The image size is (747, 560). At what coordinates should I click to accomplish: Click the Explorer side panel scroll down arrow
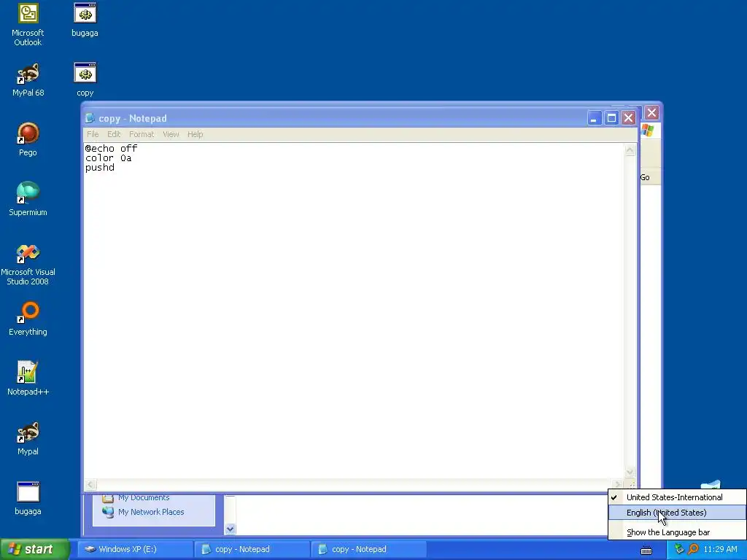[x=230, y=529]
